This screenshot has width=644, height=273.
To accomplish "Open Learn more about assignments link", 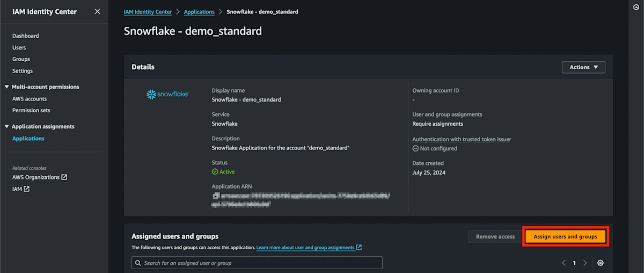I will 305,248.
